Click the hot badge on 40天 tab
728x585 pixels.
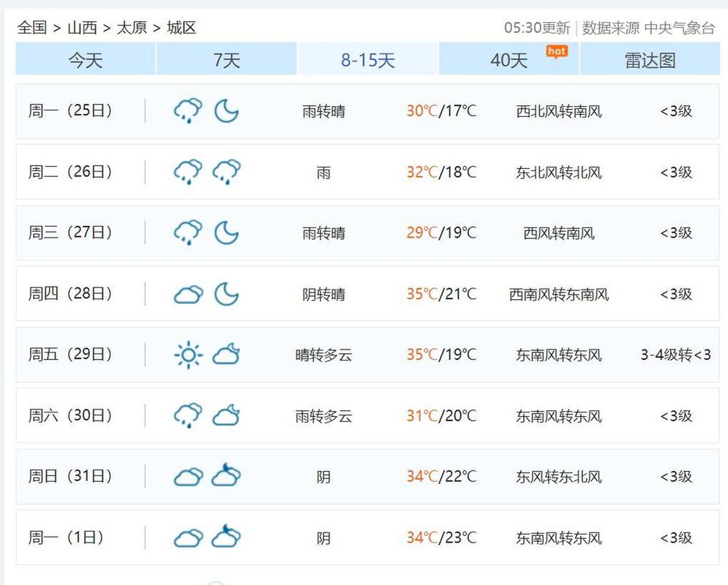557,52
